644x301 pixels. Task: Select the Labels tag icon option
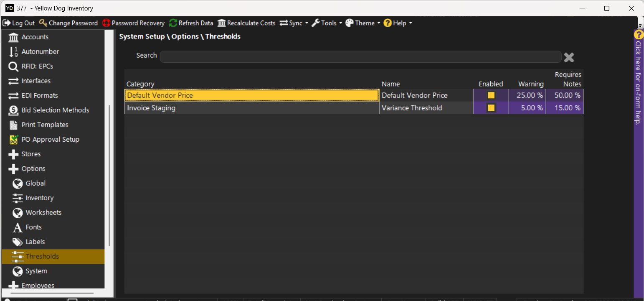click(17, 242)
